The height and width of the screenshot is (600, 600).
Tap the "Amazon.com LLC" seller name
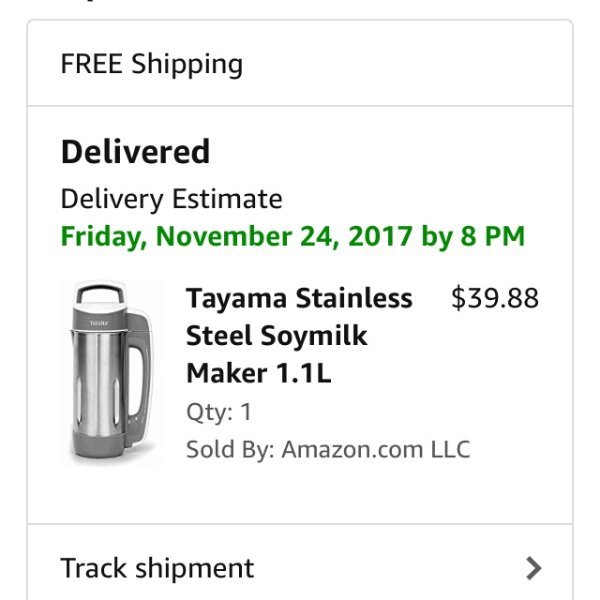point(375,449)
